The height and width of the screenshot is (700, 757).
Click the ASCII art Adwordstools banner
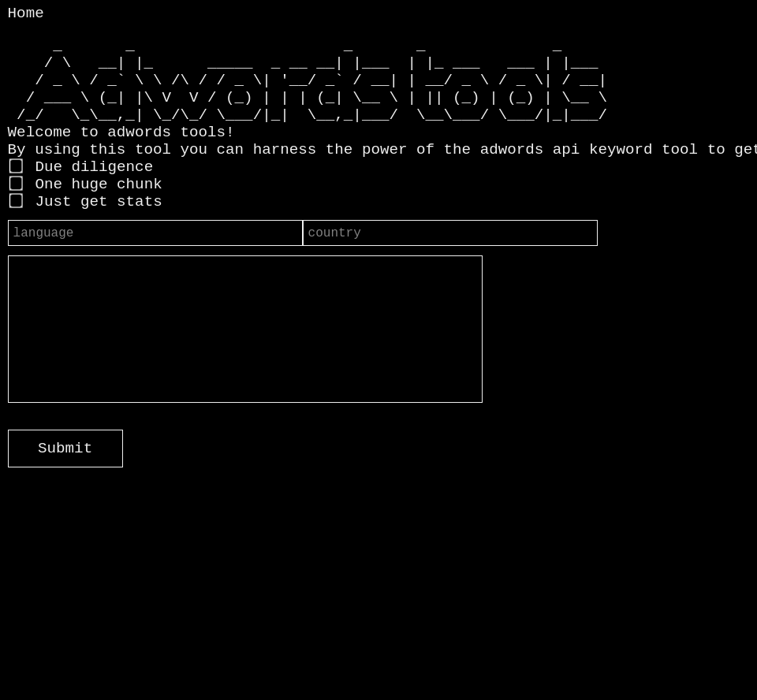(x=311, y=81)
